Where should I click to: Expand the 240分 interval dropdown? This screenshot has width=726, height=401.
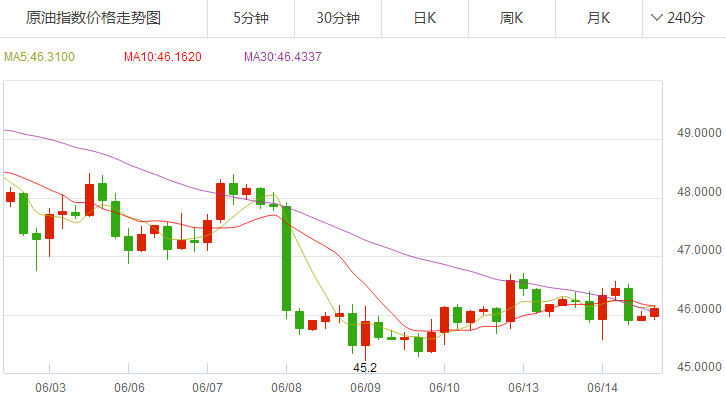(x=678, y=19)
